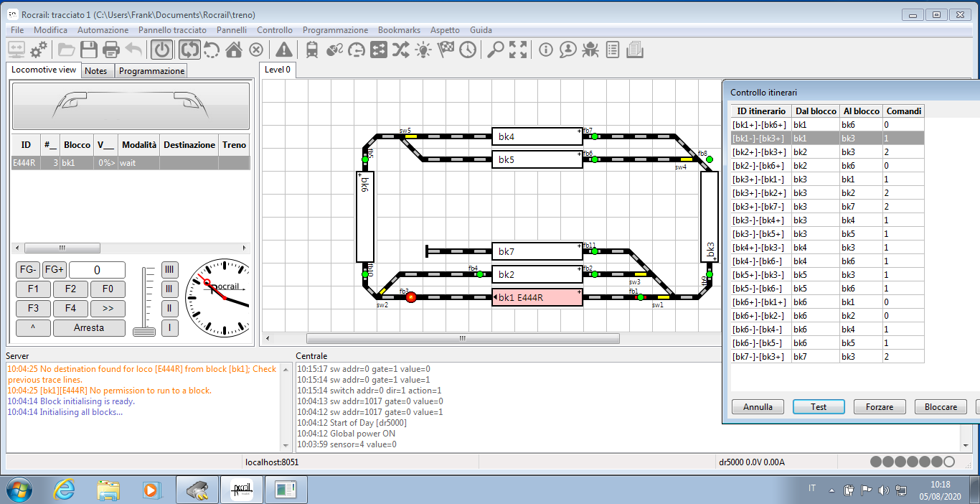
Task: Switch to the Notes tab
Action: (96, 71)
